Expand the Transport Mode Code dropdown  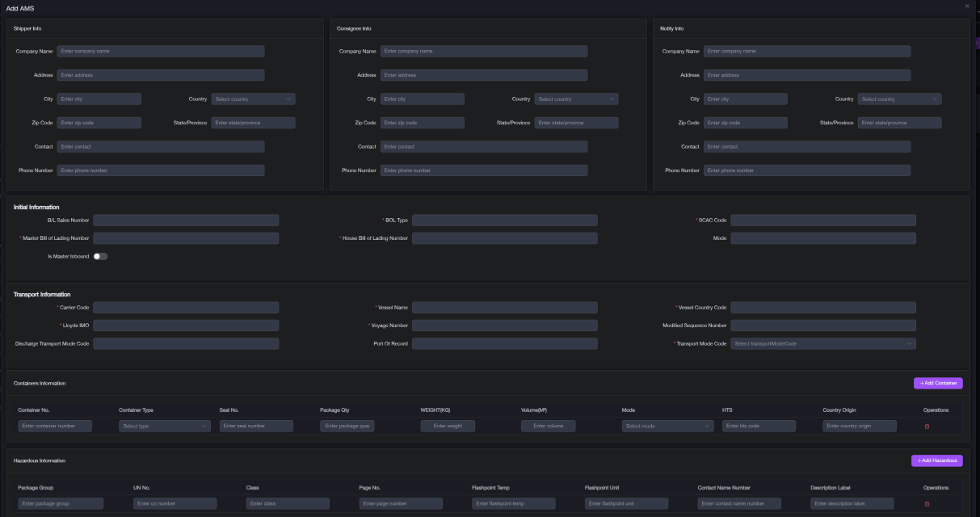point(823,343)
